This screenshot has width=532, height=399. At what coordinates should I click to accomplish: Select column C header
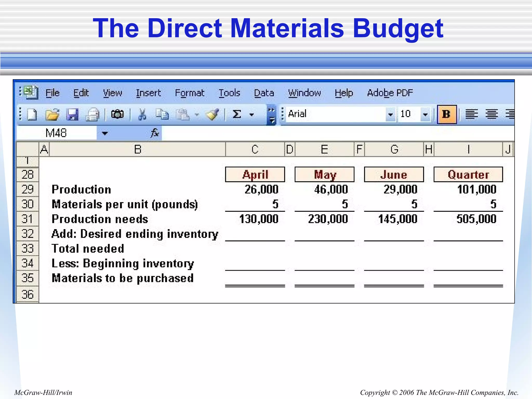coord(255,149)
